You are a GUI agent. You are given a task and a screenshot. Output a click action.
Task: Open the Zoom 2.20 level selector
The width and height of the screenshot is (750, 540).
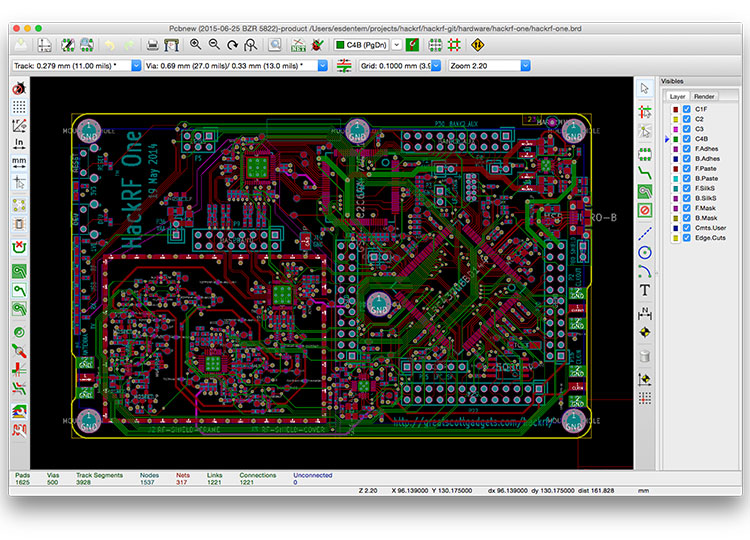(524, 66)
